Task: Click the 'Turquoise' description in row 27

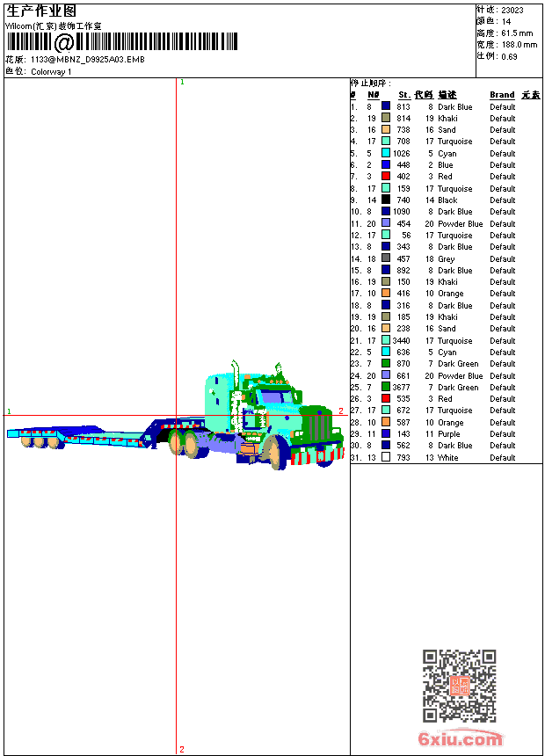Action: tap(454, 411)
